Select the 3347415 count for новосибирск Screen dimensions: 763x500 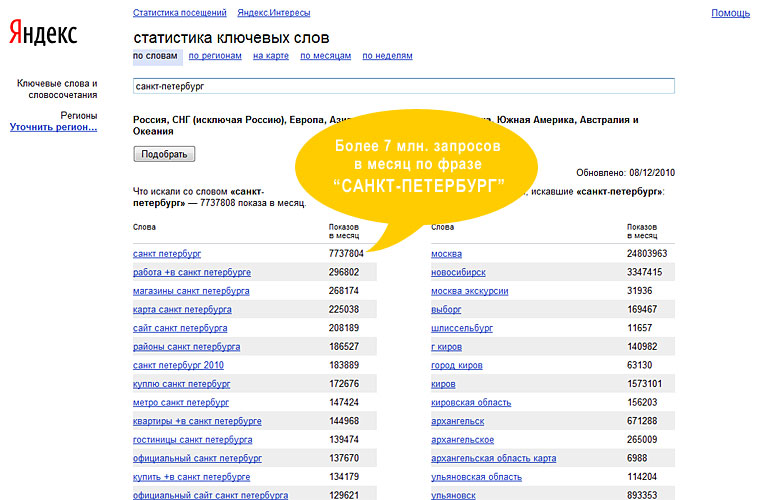point(644,272)
